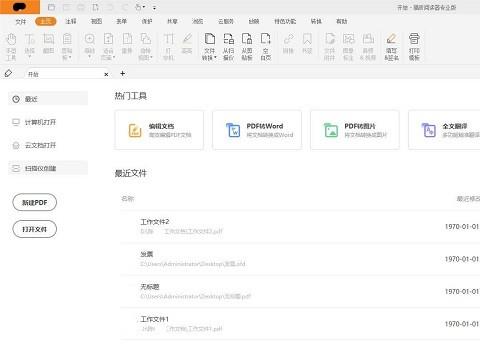
Task: Open recent file 工作文件1
Action: pos(300,324)
